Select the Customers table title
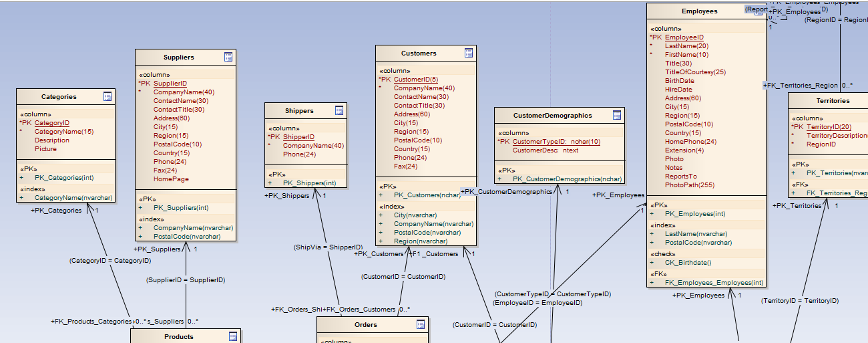 [419, 53]
